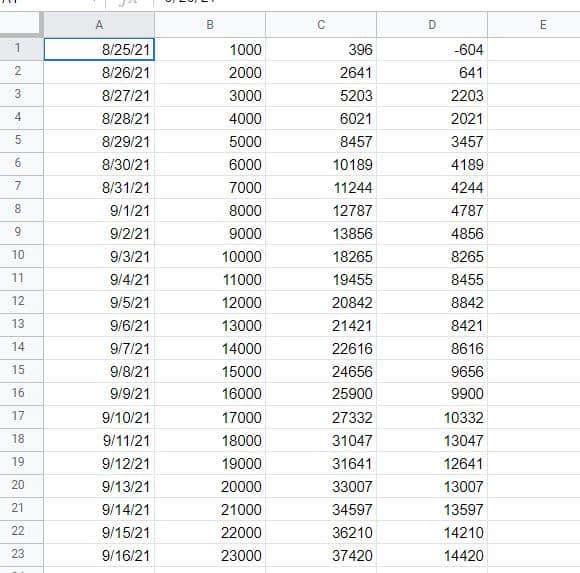The image size is (580, 573).
Task: Click the cell containing 13047
Action: (432, 440)
